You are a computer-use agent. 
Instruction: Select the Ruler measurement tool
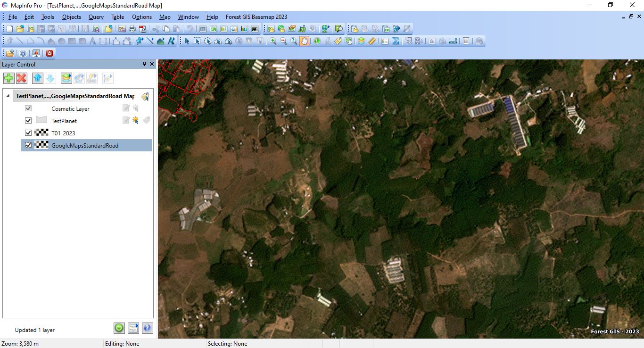tap(372, 41)
